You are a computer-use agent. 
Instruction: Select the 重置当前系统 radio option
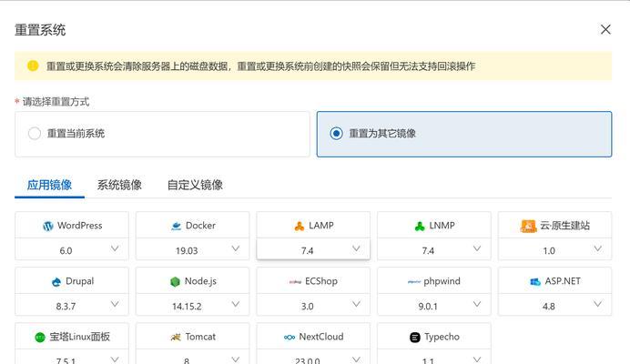click(x=162, y=134)
